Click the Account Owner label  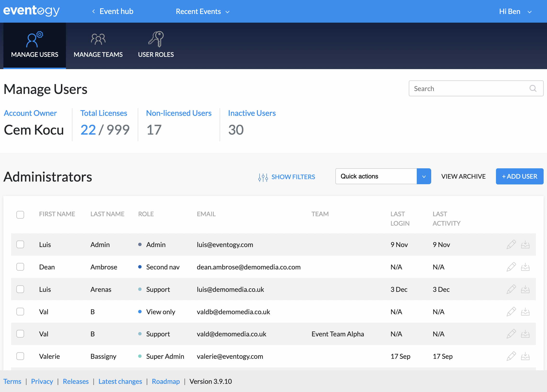point(30,113)
